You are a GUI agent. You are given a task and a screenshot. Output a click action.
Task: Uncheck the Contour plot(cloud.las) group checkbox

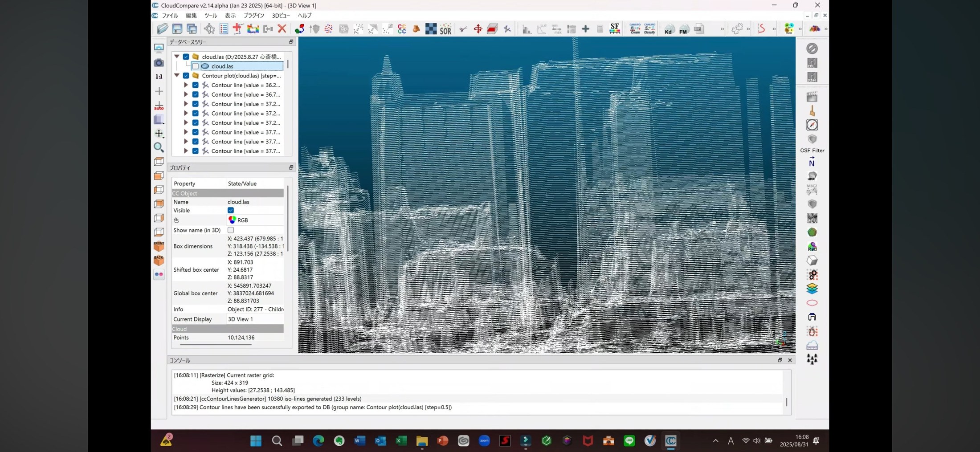186,76
